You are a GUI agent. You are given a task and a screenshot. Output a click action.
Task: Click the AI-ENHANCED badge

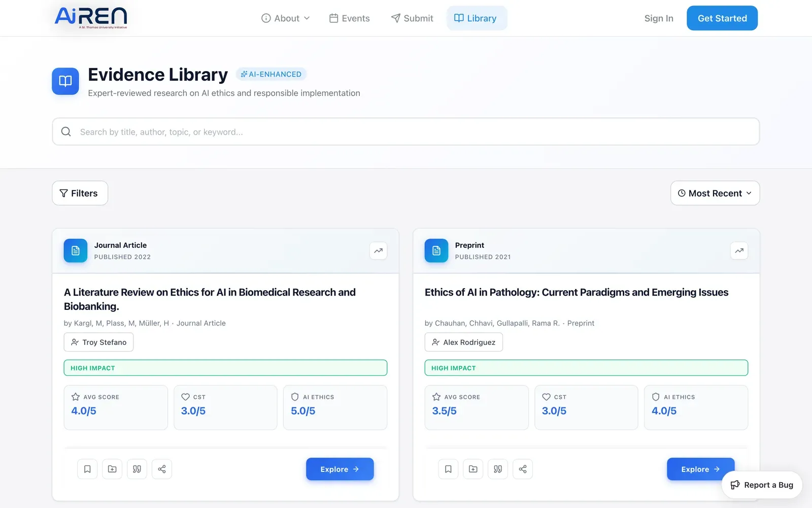pos(271,74)
